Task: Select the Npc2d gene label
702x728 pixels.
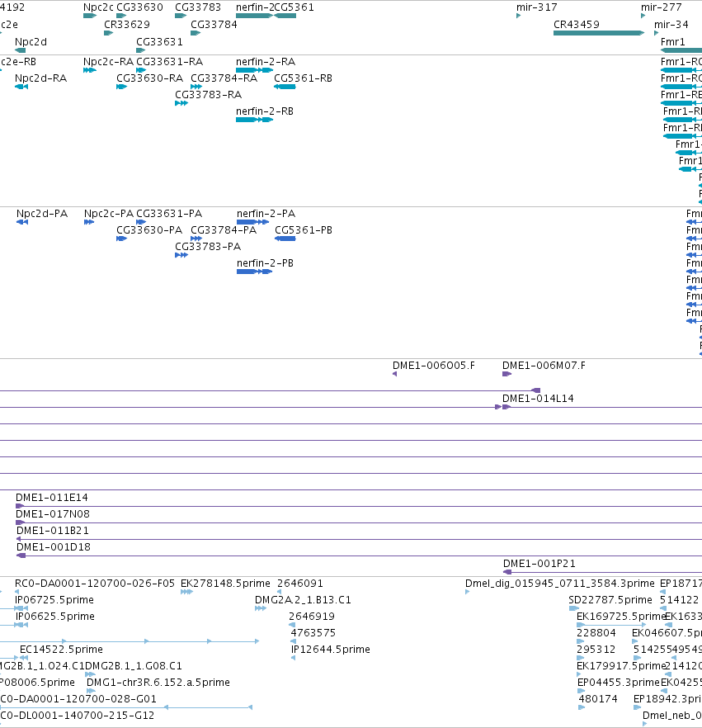Action: click(31, 42)
